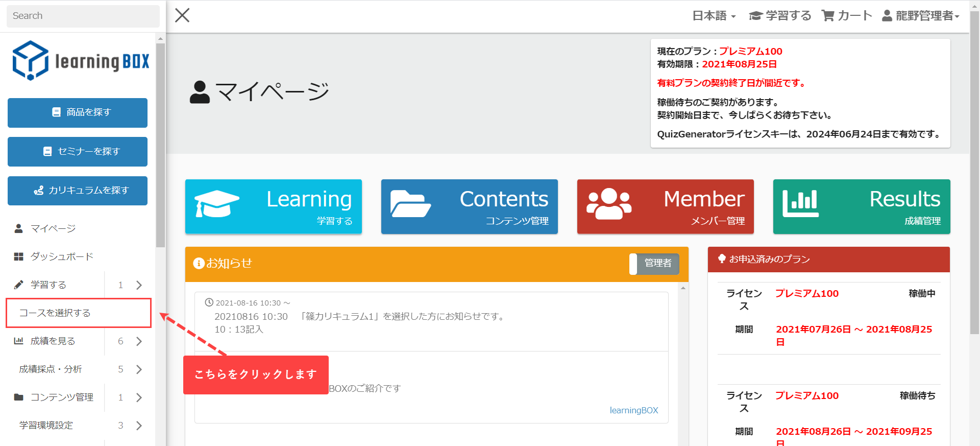
Task: Select コースを選択する in sidebar
Action: [55, 313]
